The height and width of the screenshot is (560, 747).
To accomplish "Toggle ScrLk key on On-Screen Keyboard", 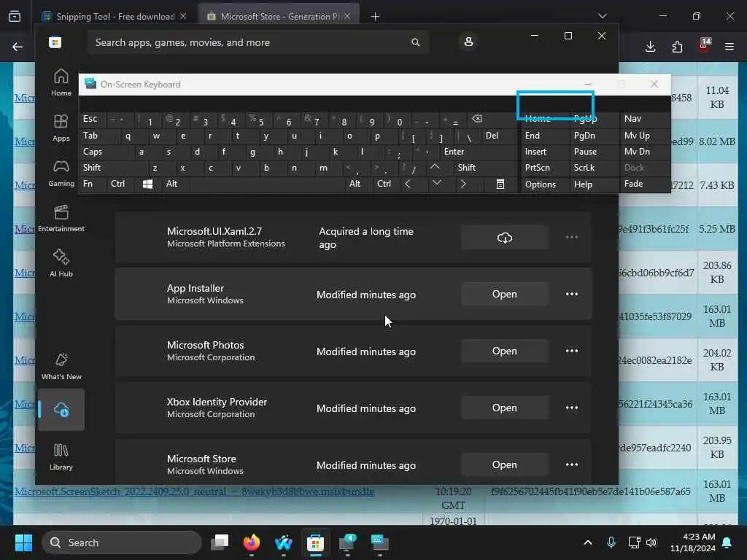I will click(x=594, y=168).
